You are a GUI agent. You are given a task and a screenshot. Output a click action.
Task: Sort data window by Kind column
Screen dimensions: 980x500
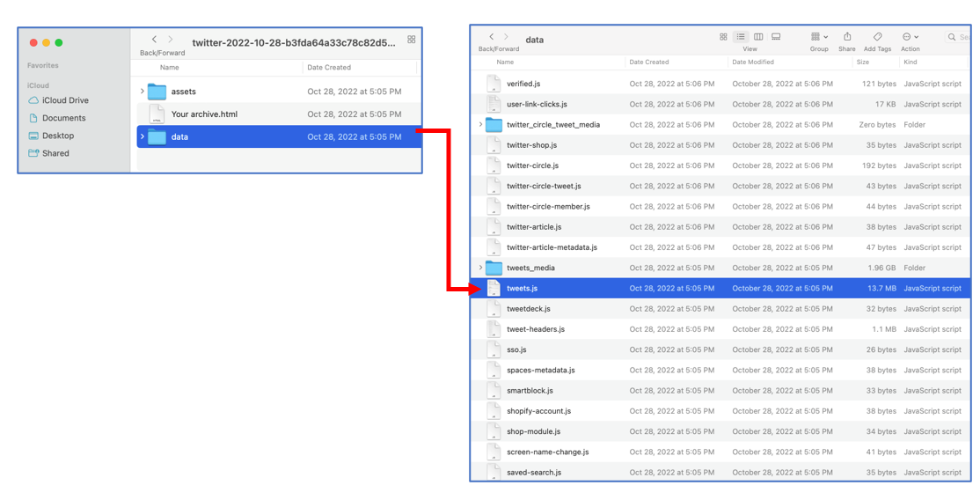tap(911, 62)
